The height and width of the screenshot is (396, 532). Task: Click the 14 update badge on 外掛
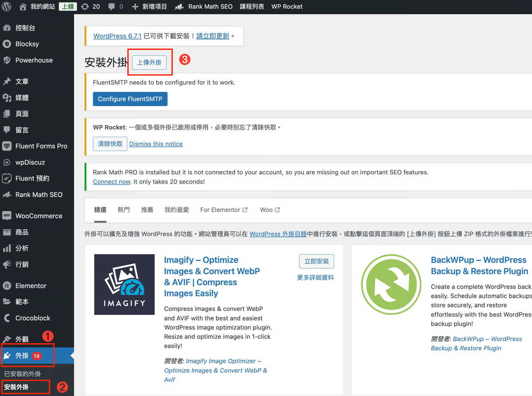click(37, 356)
